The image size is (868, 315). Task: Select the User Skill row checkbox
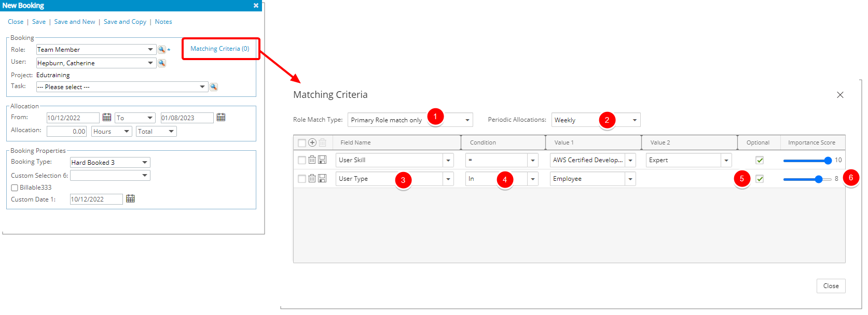(302, 161)
